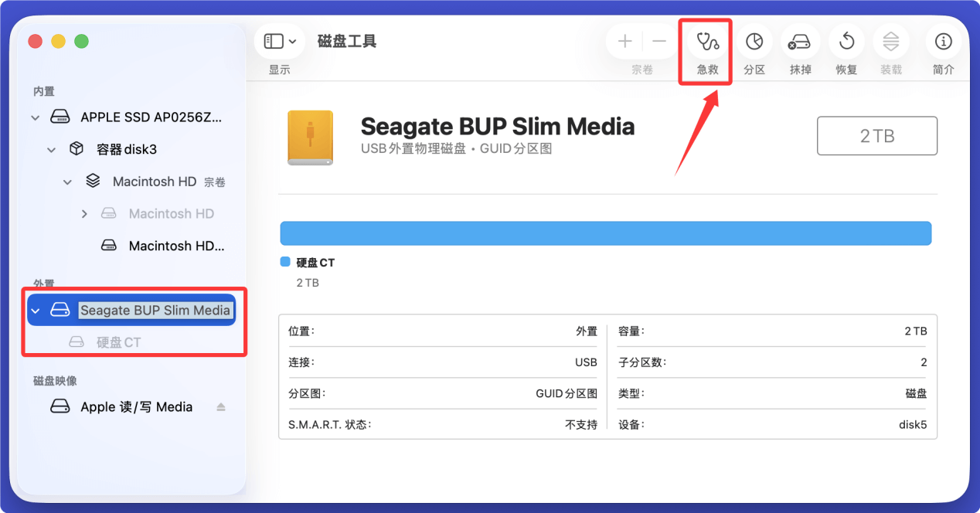Collapse the Seagate BUP Slim Media entry
Viewport: 980px width, 513px height.
[x=33, y=310]
